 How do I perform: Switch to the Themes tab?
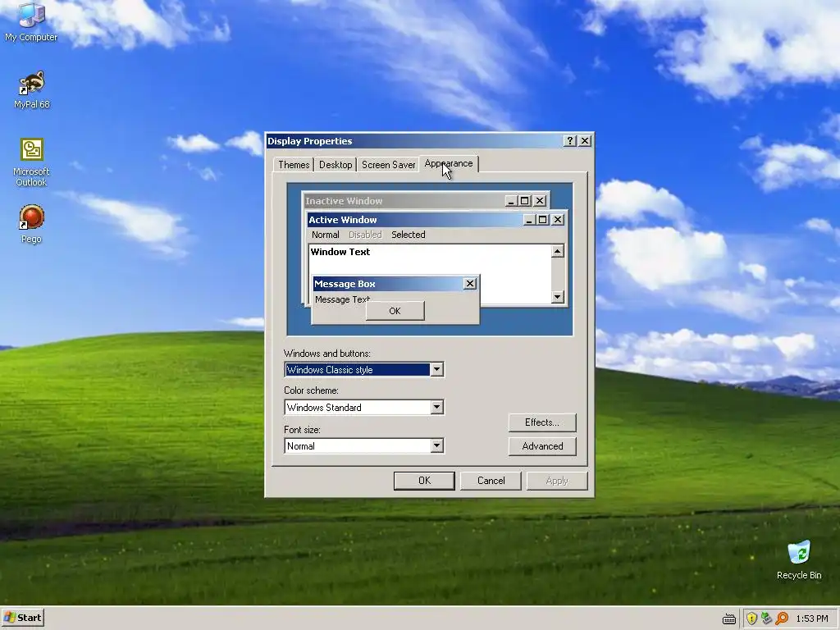[x=294, y=164]
